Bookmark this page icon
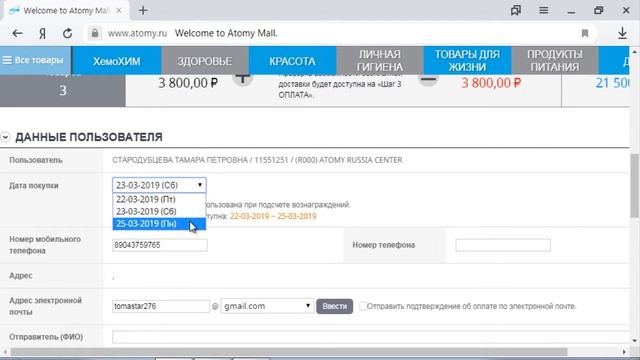640x360 pixels. [584, 33]
